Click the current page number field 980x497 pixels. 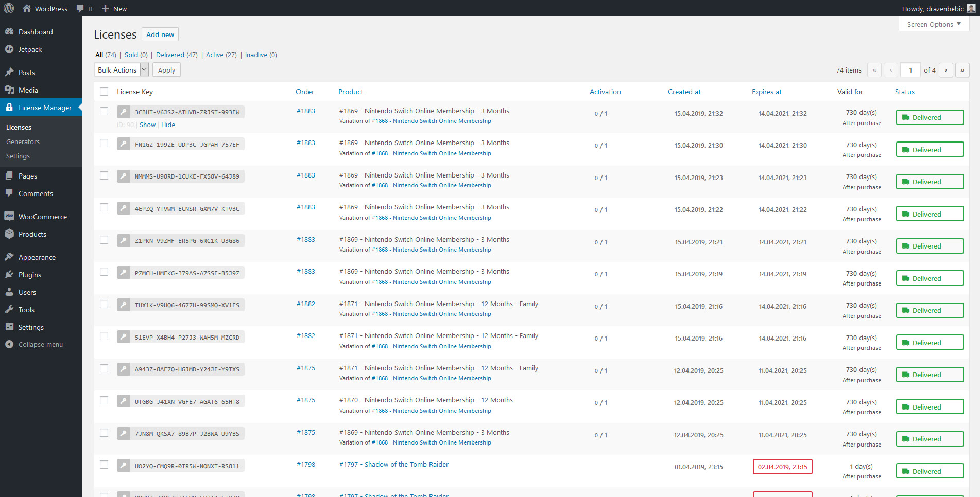910,70
